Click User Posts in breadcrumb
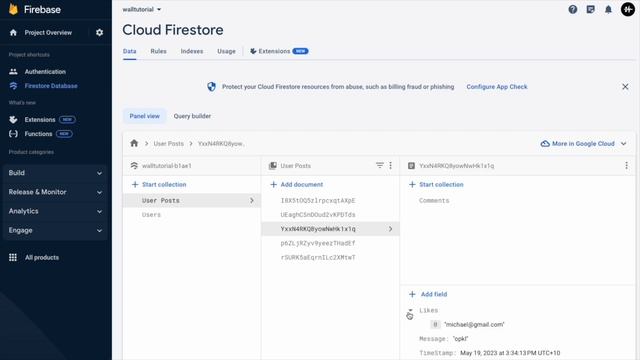This screenshot has width=640, height=360. click(x=169, y=144)
